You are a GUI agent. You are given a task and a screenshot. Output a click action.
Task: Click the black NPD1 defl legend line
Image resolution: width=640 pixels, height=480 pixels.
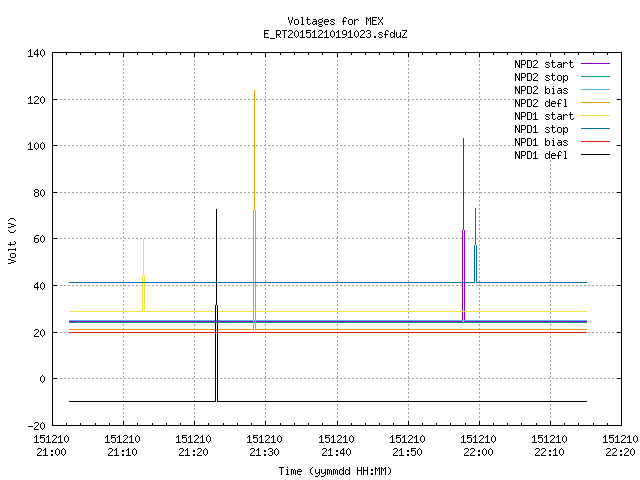click(596, 155)
